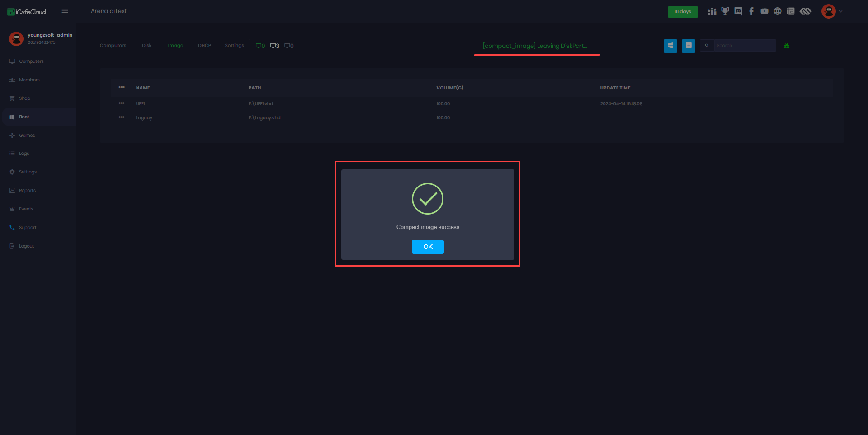Open the YouTube icon in the top bar
This screenshot has height=435, width=868.
coord(765,11)
